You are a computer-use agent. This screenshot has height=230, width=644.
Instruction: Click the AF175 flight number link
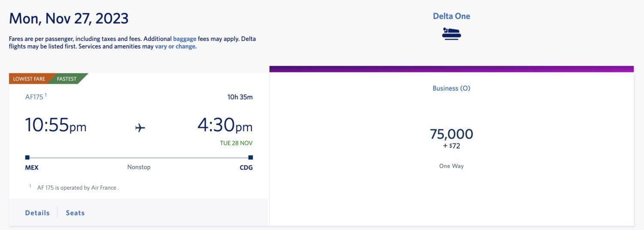pos(34,97)
